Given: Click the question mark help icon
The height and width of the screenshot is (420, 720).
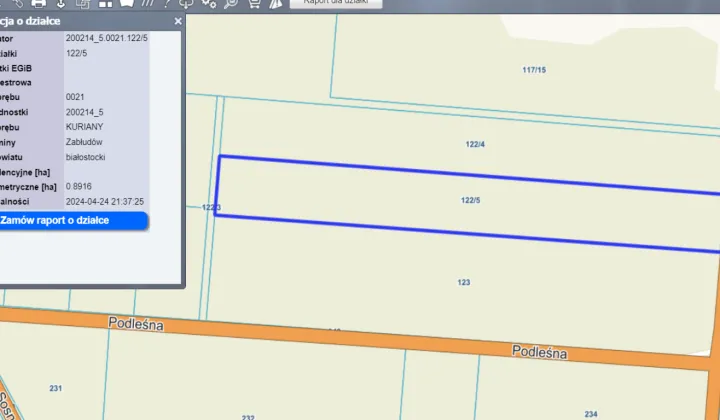Looking at the screenshot, I should point(166,3).
